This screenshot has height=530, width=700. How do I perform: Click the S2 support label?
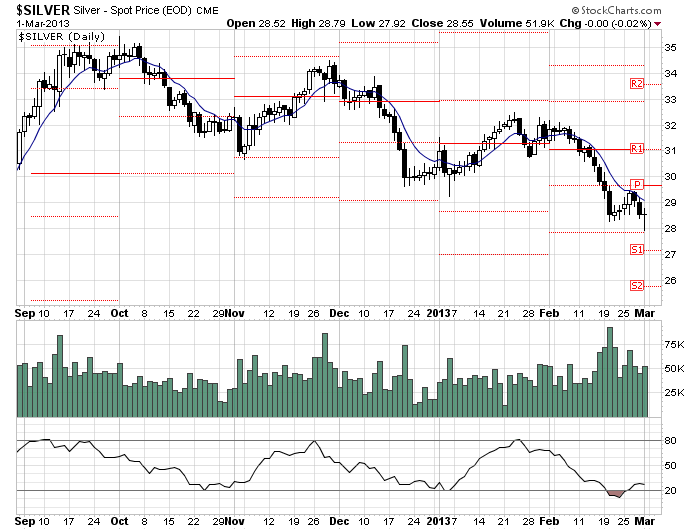pos(637,285)
